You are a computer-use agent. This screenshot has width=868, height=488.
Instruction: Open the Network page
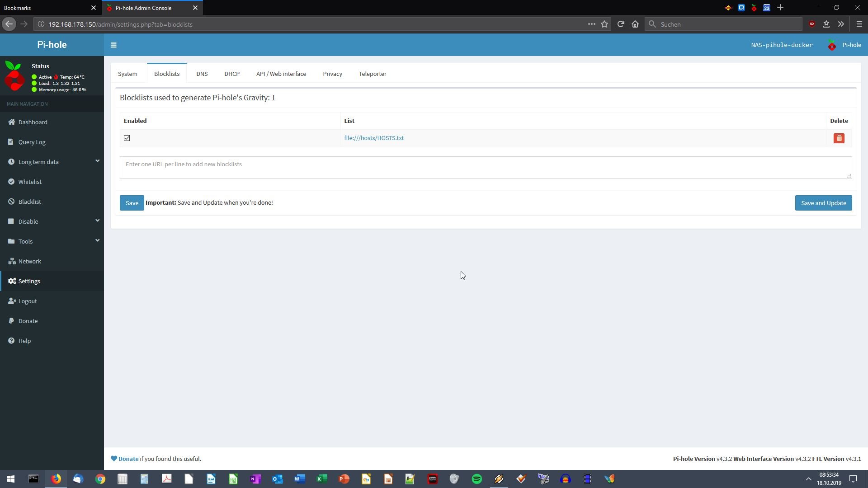pyautogui.click(x=52, y=261)
